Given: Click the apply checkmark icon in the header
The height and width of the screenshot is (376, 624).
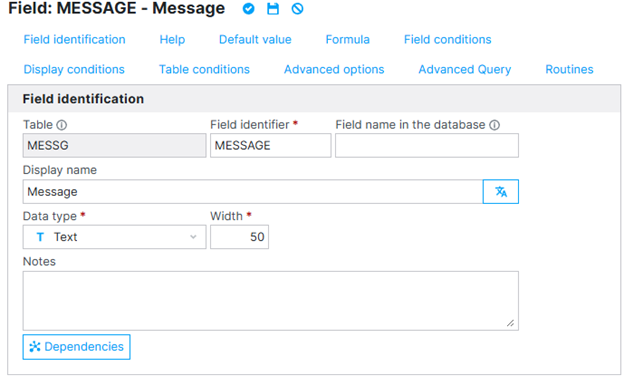Looking at the screenshot, I should coord(249,8).
